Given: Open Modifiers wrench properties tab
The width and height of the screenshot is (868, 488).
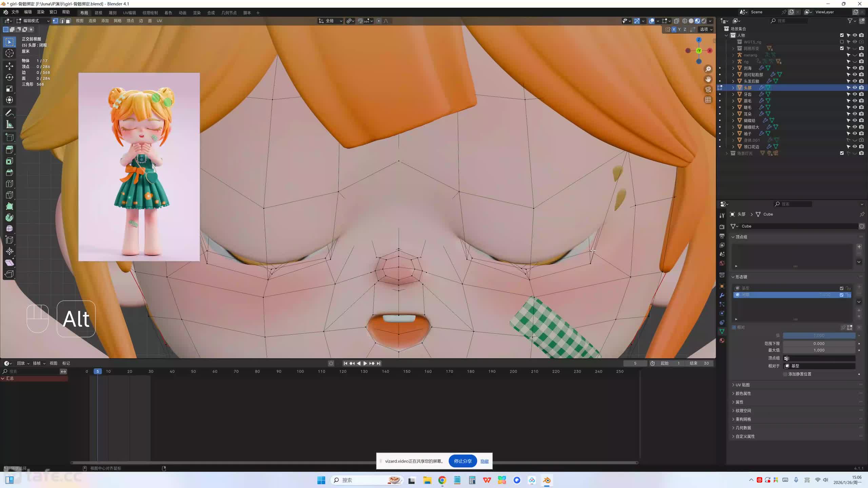Looking at the screenshot, I should click(722, 295).
